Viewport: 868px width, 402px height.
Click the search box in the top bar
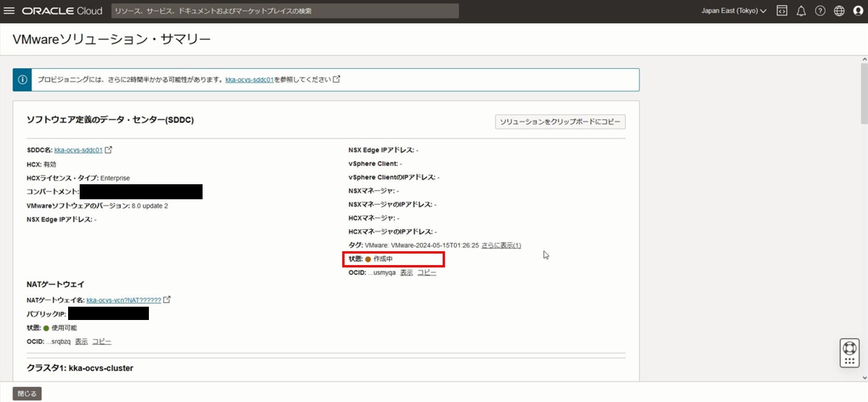pos(285,11)
